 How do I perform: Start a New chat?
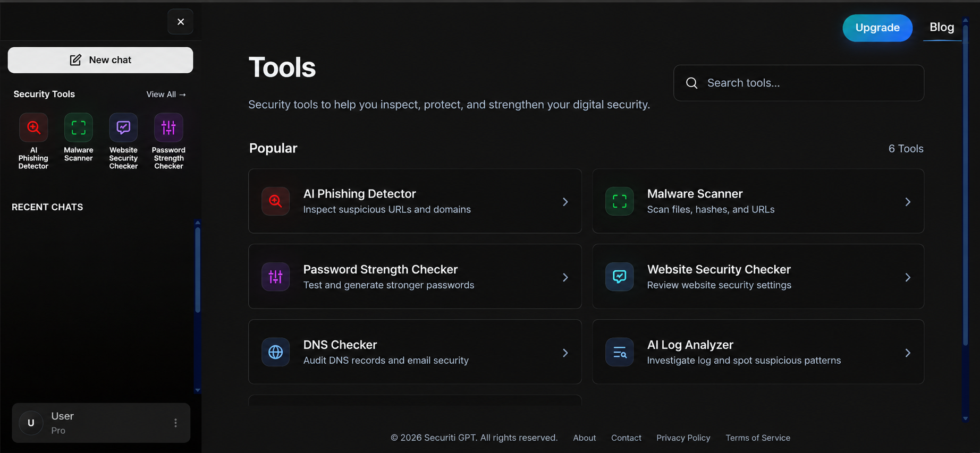[100, 60]
